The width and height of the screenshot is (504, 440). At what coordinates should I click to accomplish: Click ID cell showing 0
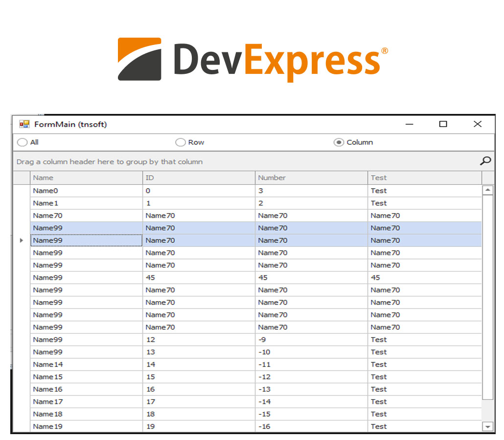199,191
